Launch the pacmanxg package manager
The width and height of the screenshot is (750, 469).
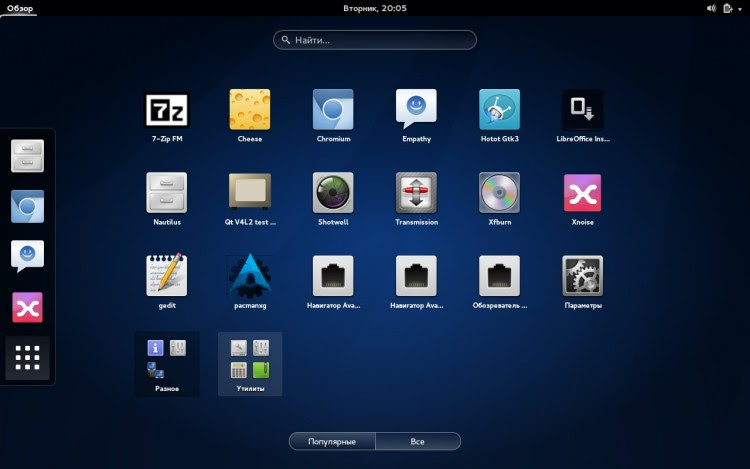pyautogui.click(x=250, y=276)
